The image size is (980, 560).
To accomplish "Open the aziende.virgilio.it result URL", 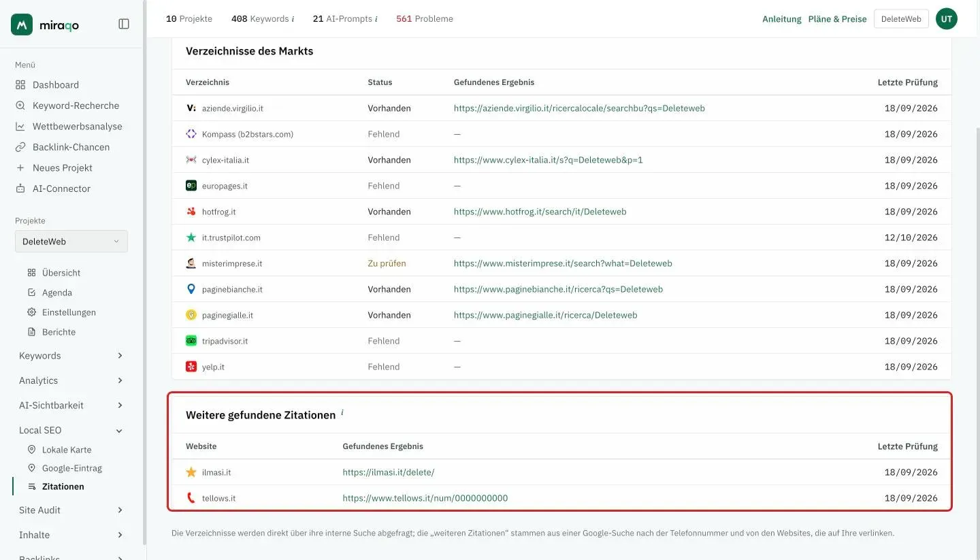I will [x=579, y=108].
